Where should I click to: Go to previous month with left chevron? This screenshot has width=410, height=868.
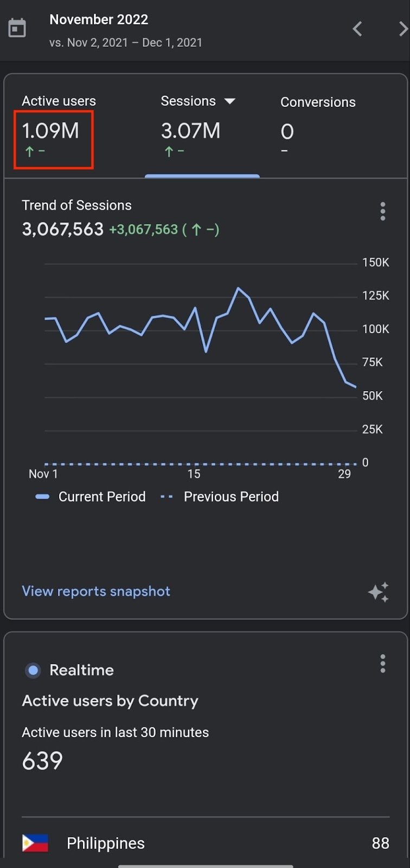tap(357, 29)
